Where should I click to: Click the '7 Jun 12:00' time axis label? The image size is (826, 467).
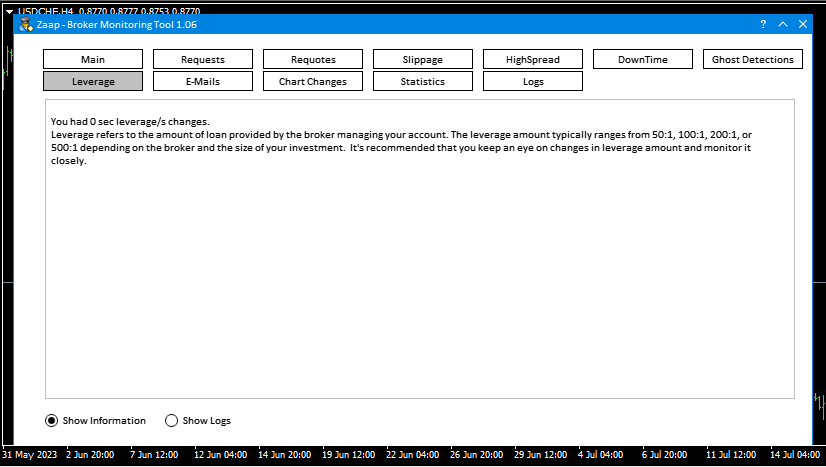point(154,455)
